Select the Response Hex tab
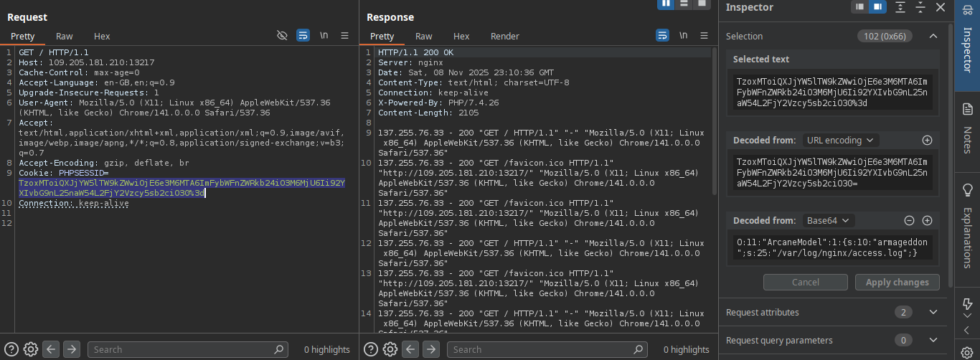Viewport: 980px width, 360px height. [461, 36]
